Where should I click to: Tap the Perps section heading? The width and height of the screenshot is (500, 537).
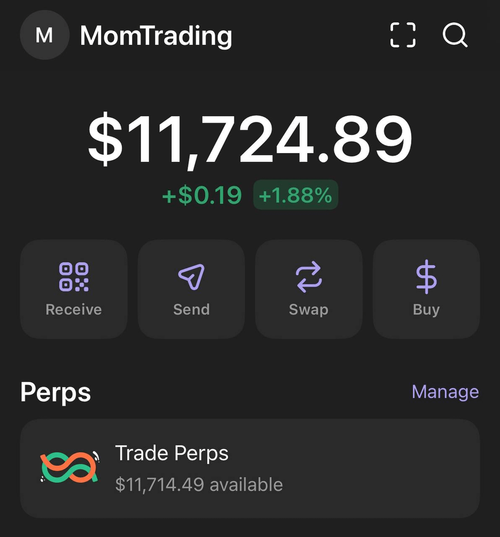55,392
